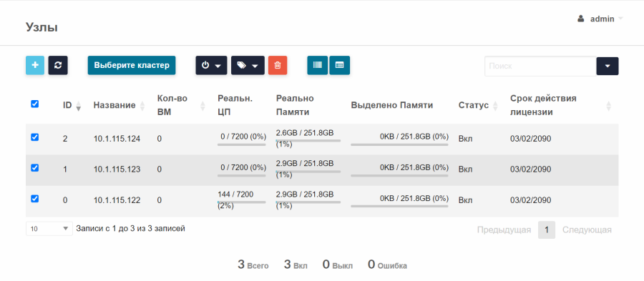Open the power actions icon menu

[211, 65]
